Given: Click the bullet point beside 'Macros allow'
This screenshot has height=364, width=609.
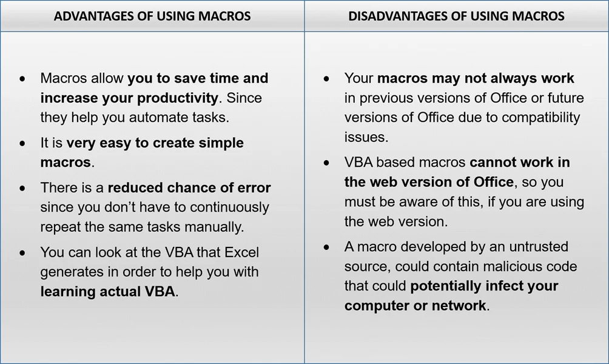Looking at the screenshot, I should pyautogui.click(x=22, y=79).
